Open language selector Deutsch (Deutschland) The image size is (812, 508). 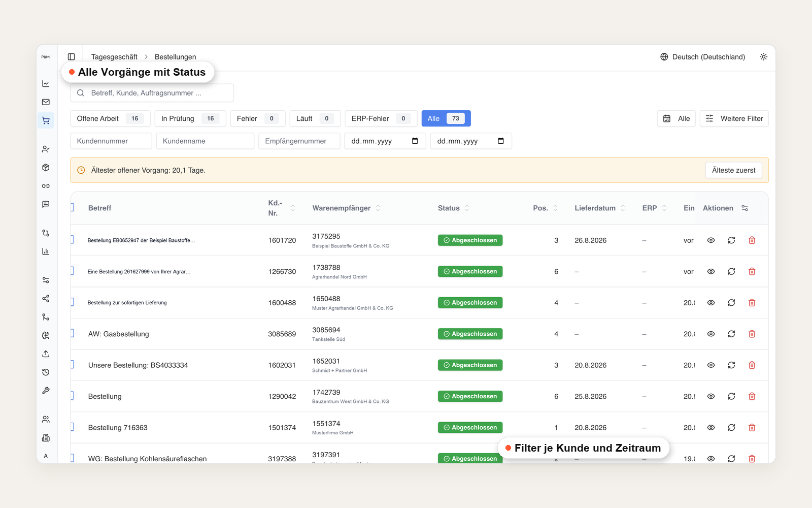(x=703, y=57)
